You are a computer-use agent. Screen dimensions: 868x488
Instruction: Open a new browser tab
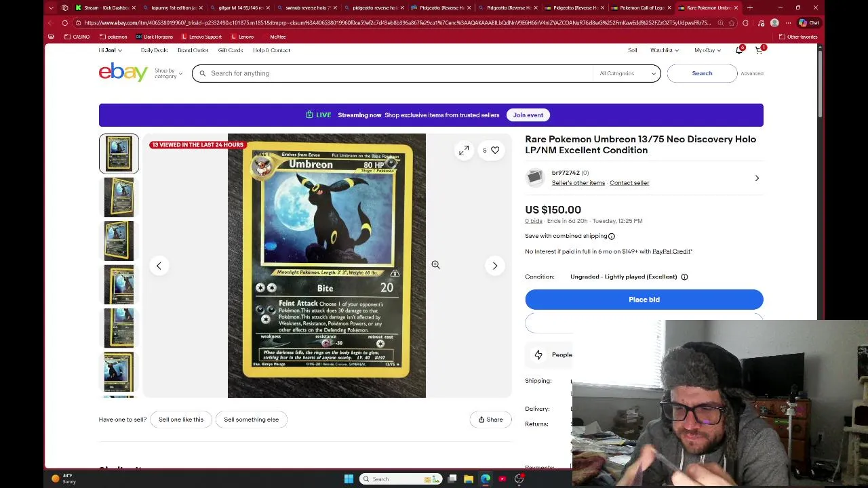tap(749, 7)
